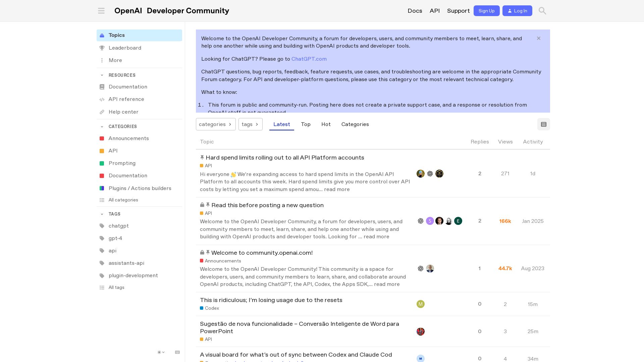Click Announcements badge under Welcome topic

pos(220,261)
